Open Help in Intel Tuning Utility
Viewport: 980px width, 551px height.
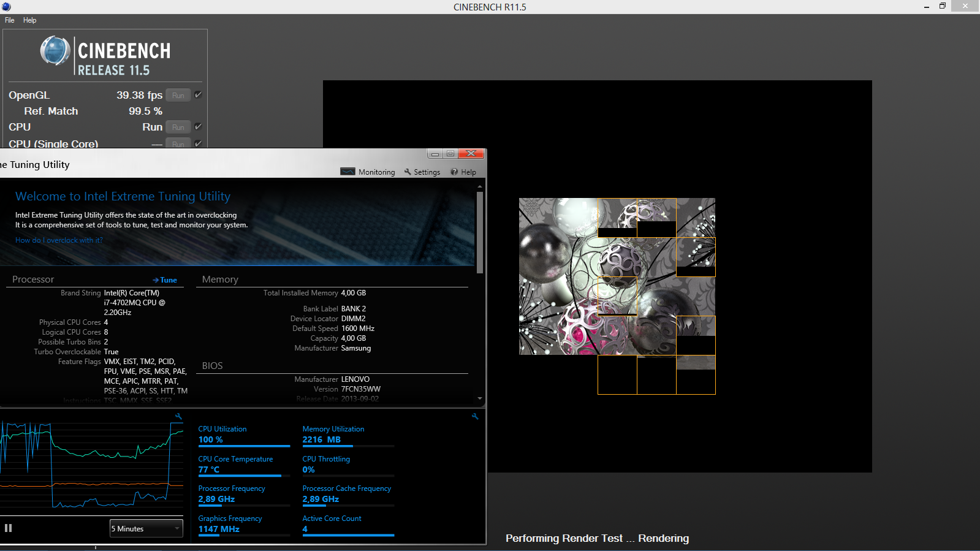coord(463,172)
